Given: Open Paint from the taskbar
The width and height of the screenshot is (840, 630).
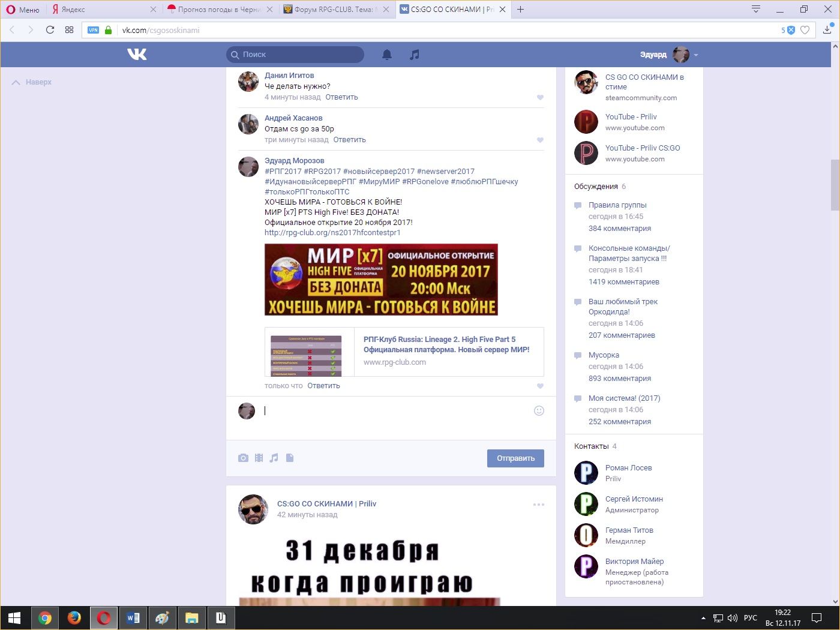Looking at the screenshot, I should tap(162, 618).
